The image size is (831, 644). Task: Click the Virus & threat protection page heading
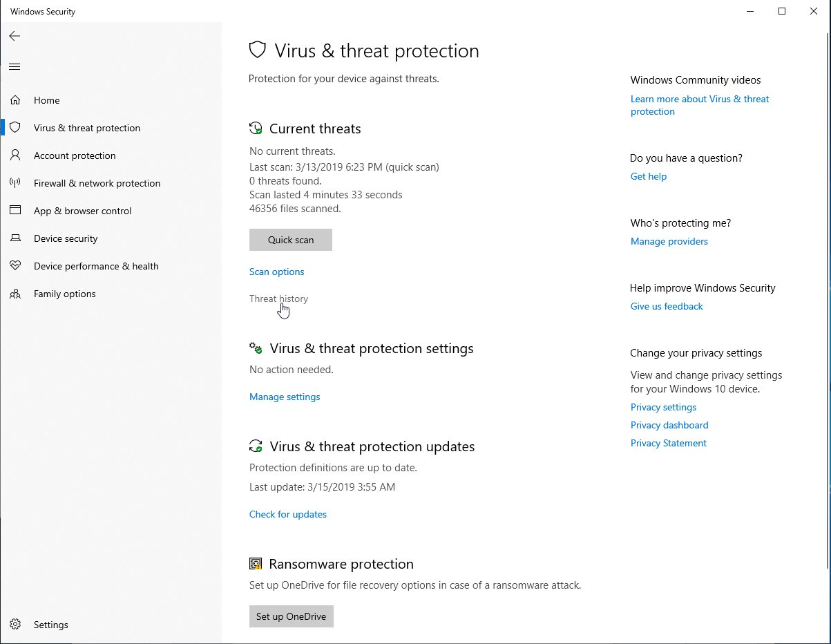point(376,50)
